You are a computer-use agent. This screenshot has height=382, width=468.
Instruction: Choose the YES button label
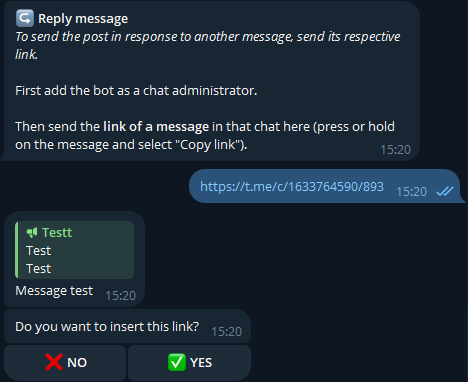(x=201, y=362)
